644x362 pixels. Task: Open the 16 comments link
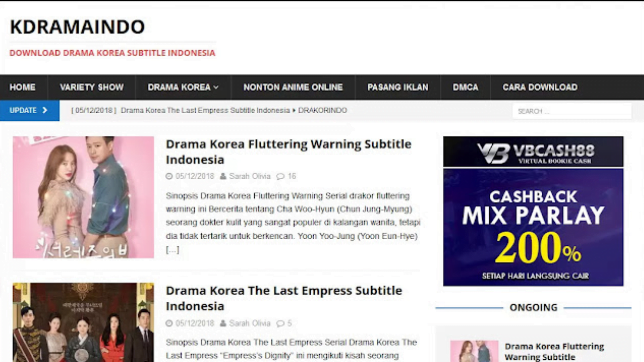click(x=292, y=176)
